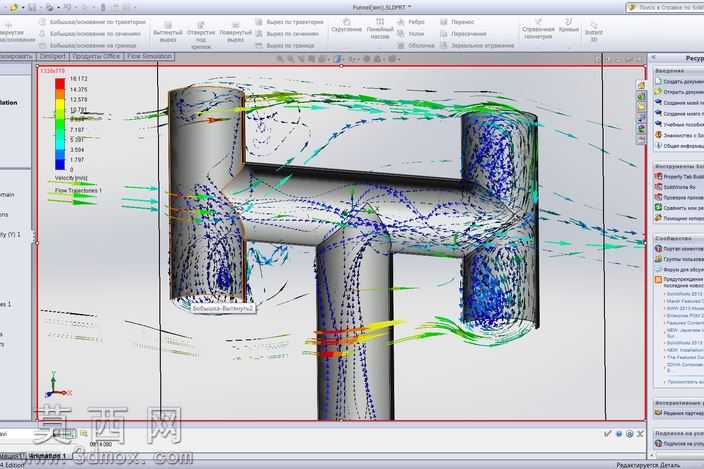Click the X cancel icon in the bottom toolbar
The height and width of the screenshot is (469, 704).
pyautogui.click(x=640, y=434)
